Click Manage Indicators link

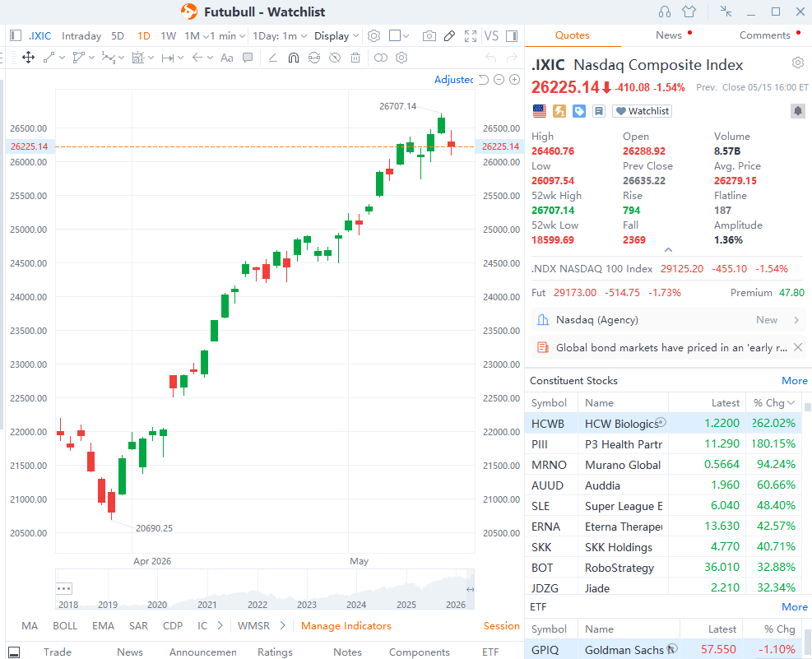click(x=346, y=625)
